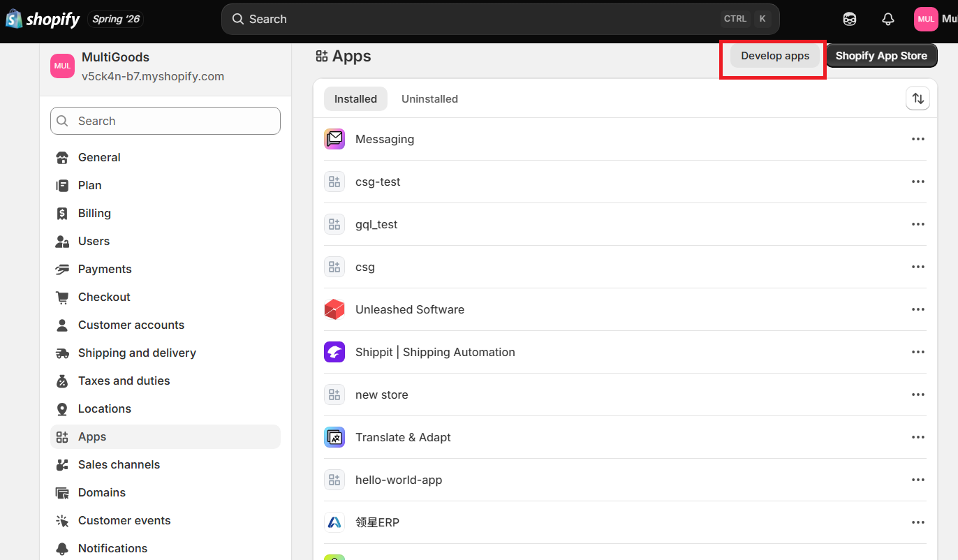Focus the settings sidebar Search field
Image resolution: width=958 pixels, height=560 pixels.
point(165,121)
